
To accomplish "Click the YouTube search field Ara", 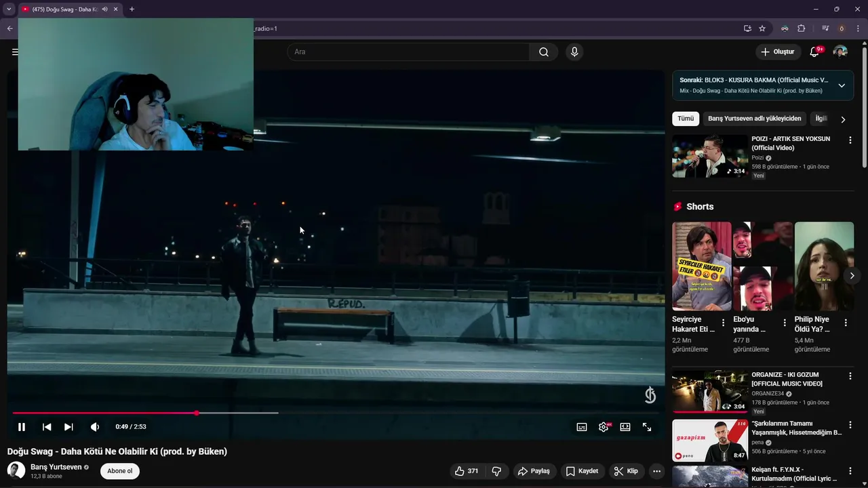I will [408, 52].
